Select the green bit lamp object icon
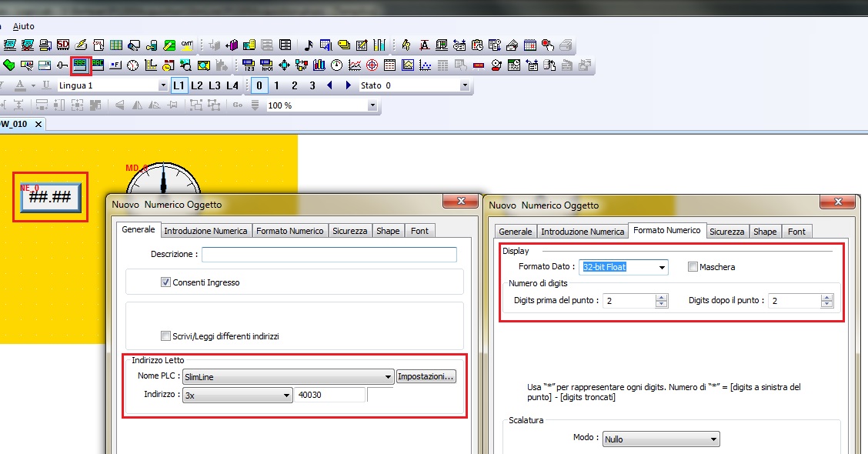This screenshot has height=454, width=868. 9,65
